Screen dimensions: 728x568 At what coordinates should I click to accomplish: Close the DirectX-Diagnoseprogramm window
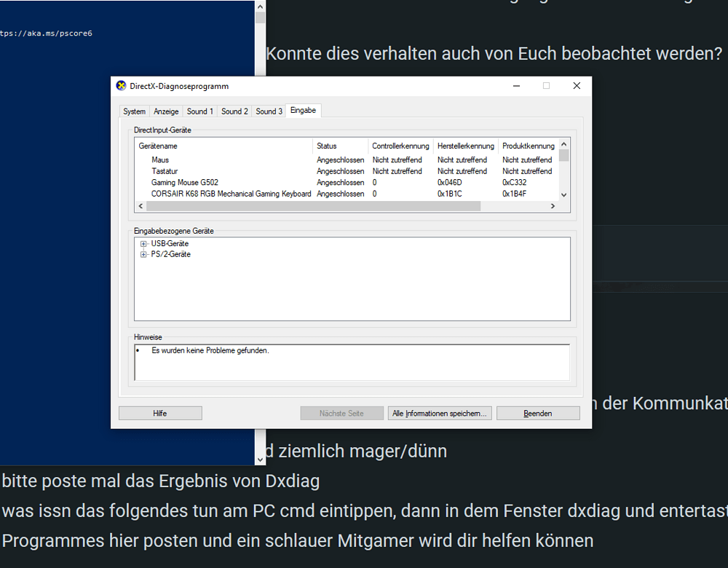coord(577,86)
